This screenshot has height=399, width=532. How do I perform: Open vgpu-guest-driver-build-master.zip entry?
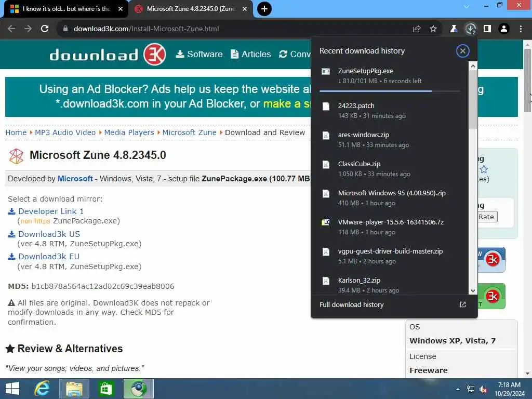[390, 256]
